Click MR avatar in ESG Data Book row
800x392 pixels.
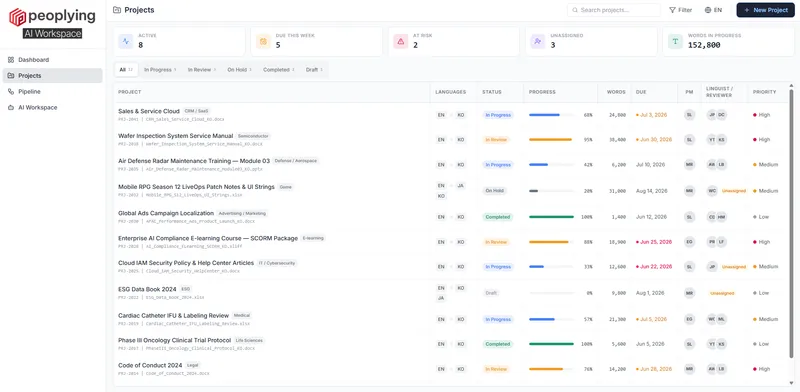[689, 293]
